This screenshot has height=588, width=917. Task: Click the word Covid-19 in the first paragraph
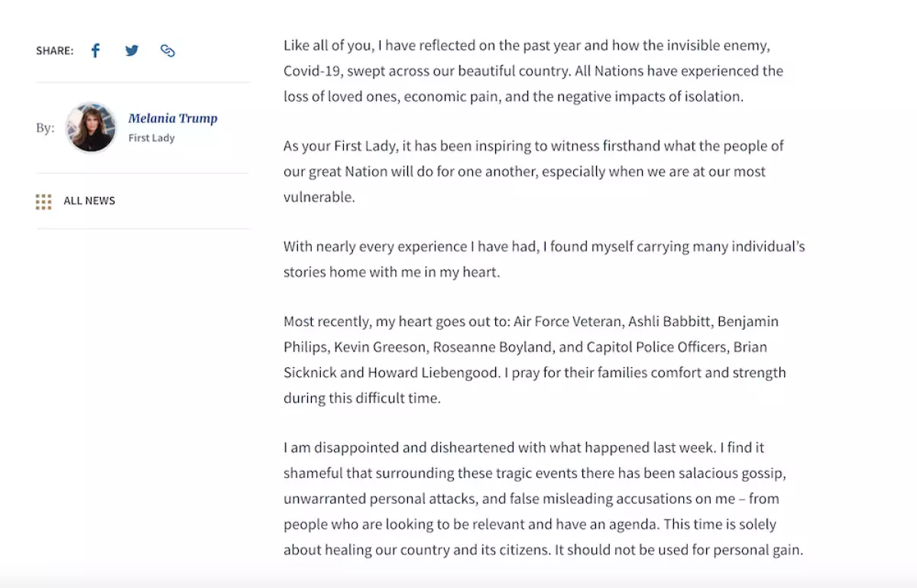tap(312, 71)
